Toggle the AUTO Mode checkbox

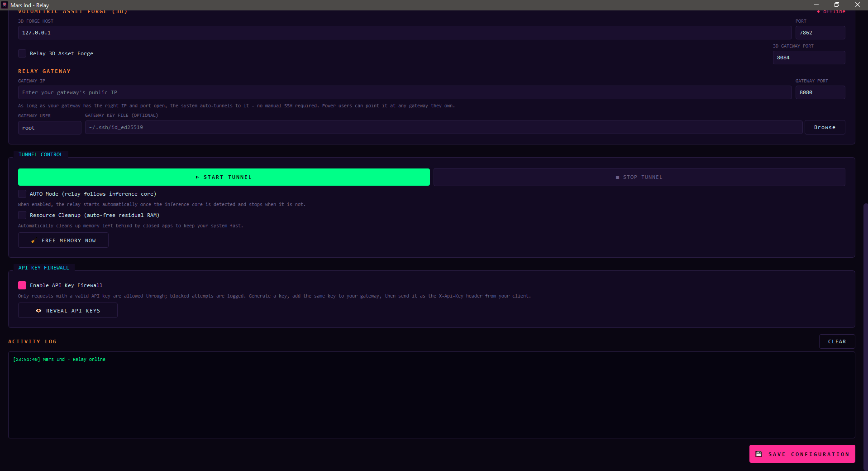point(22,194)
